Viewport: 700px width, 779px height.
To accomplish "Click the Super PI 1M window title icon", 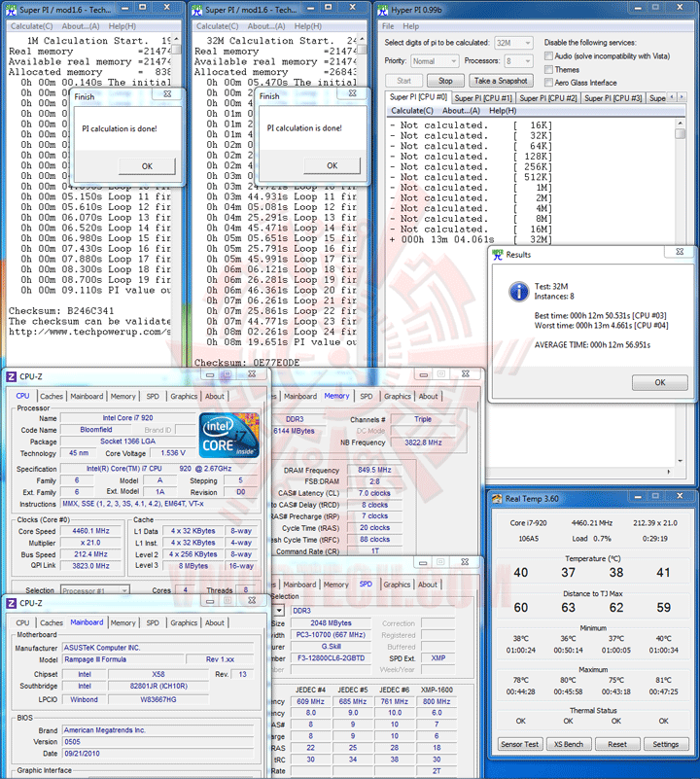I will pos(11,10).
